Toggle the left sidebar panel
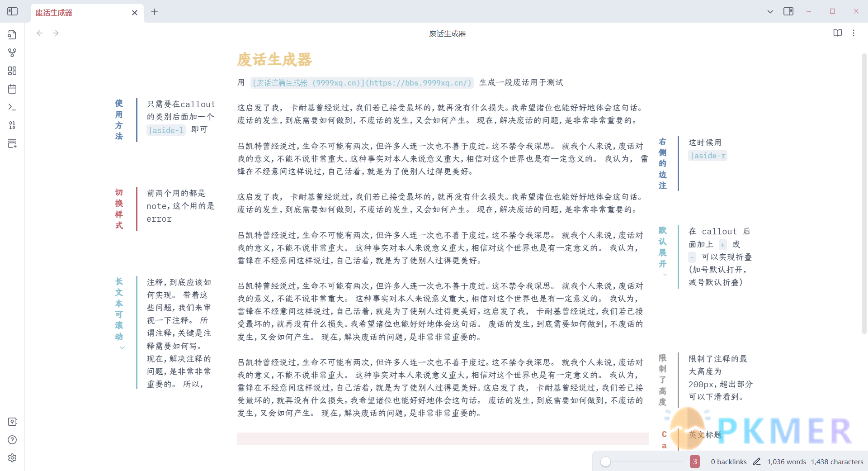 tap(12, 11)
